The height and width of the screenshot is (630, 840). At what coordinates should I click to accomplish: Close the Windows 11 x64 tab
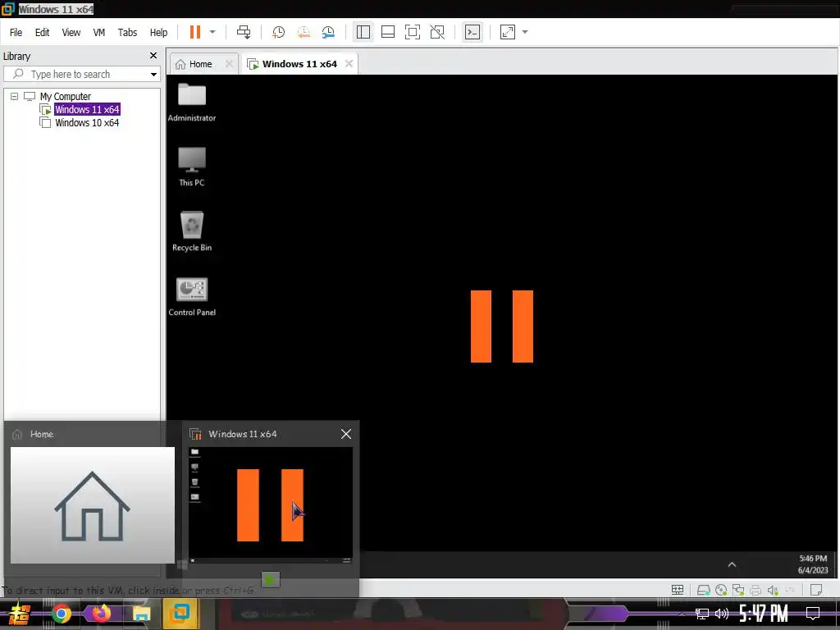coord(349,64)
